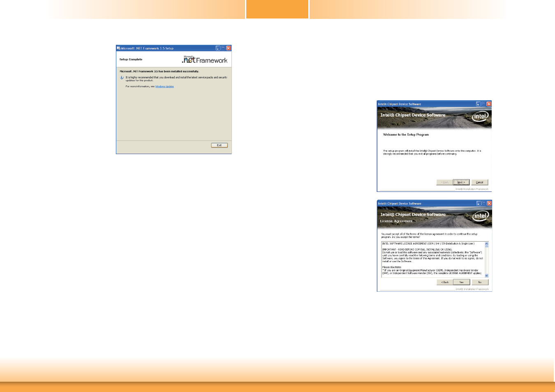
Task: Click '.NET Framework 3.5 has been installed successfully' text
Action: coord(159,71)
